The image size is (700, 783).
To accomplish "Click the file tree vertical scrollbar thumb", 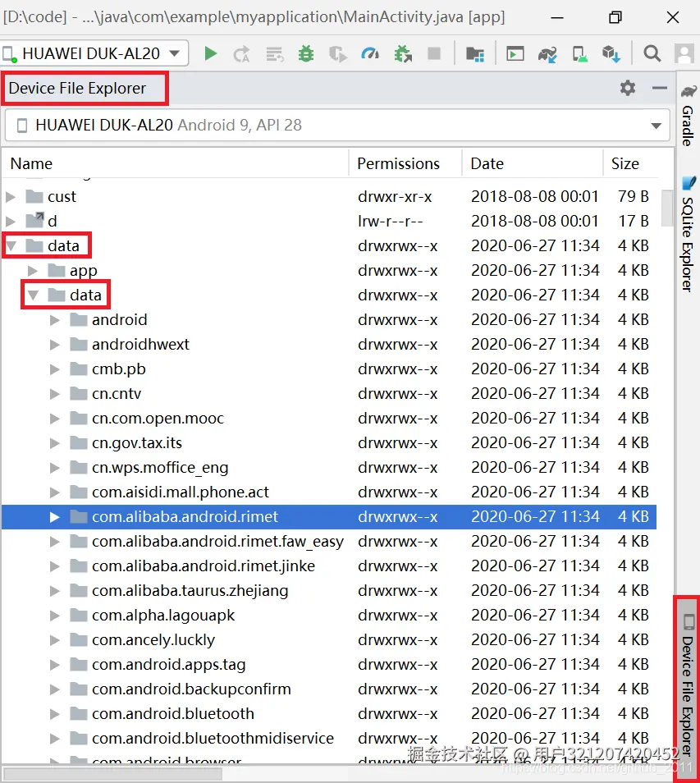I will click(666, 208).
